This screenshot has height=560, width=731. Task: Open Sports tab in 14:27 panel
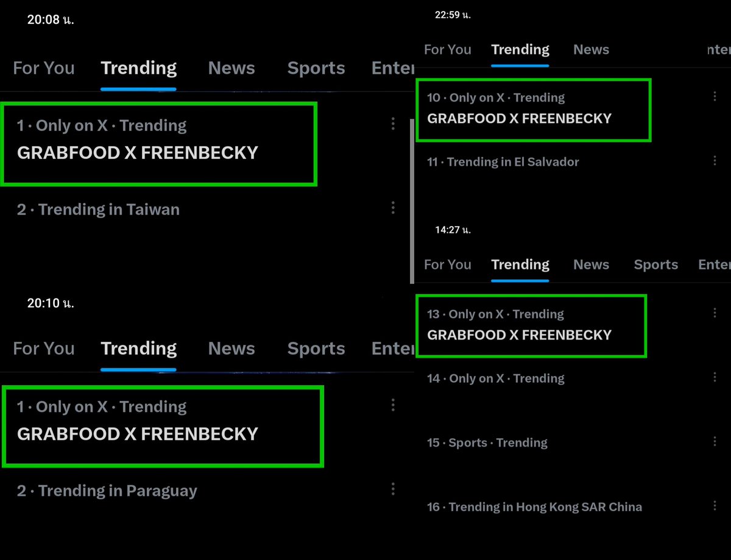(x=656, y=265)
